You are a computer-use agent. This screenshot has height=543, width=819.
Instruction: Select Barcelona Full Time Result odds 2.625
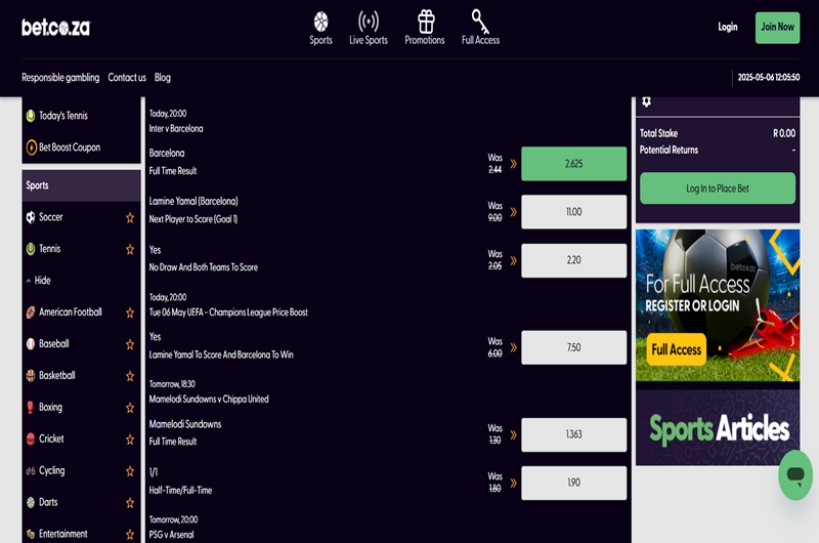coord(574,163)
